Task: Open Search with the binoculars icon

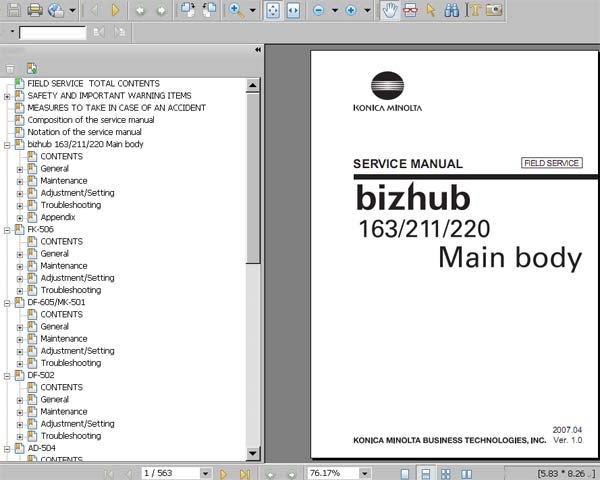Action: (x=452, y=10)
